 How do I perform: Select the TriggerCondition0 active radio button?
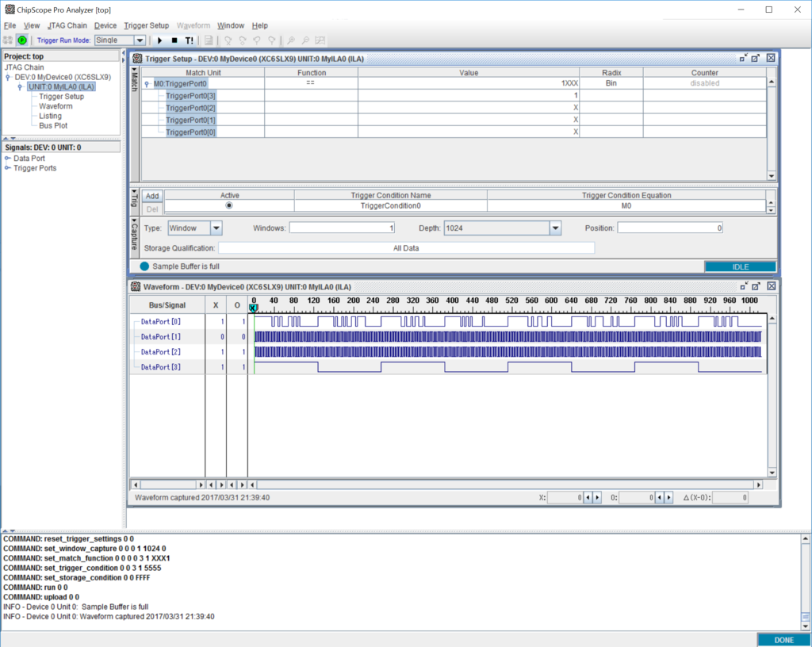click(x=229, y=205)
